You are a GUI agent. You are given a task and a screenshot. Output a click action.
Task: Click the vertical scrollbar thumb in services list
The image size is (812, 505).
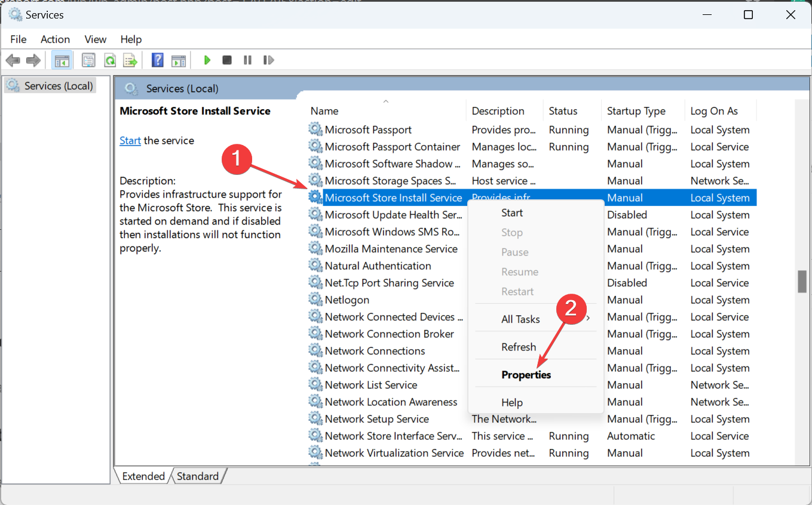pos(802,282)
